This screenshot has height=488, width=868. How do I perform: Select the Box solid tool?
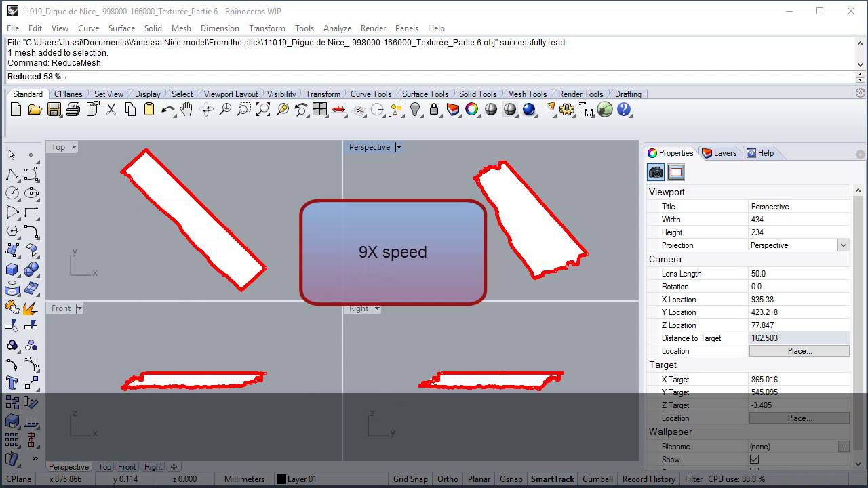(x=12, y=270)
